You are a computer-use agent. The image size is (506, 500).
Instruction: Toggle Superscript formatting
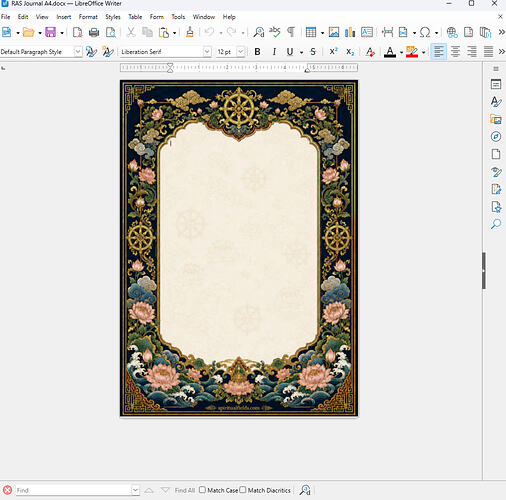333,52
